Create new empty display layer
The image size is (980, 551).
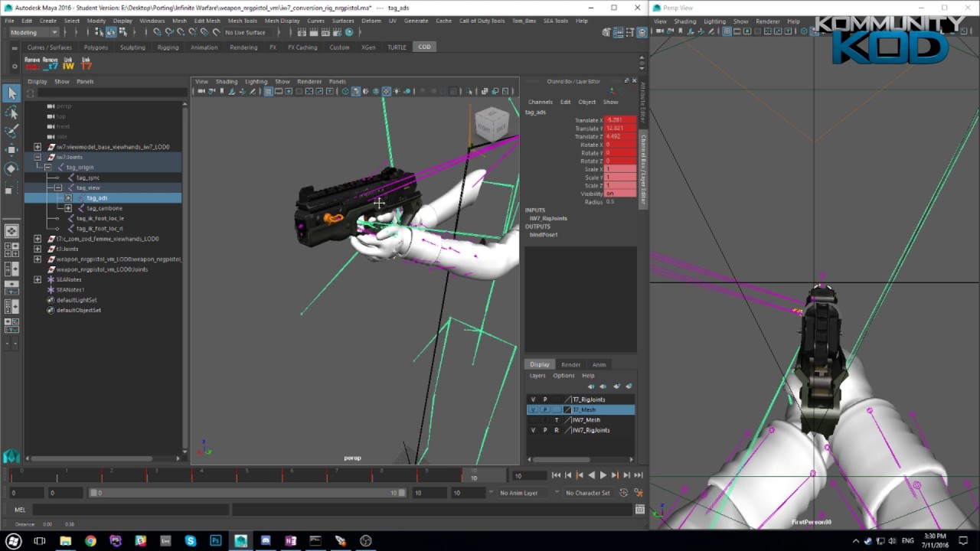click(x=617, y=386)
